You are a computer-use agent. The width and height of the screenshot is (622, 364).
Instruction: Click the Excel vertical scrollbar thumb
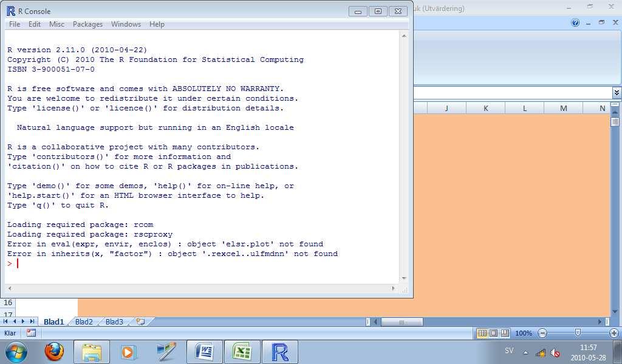615,121
